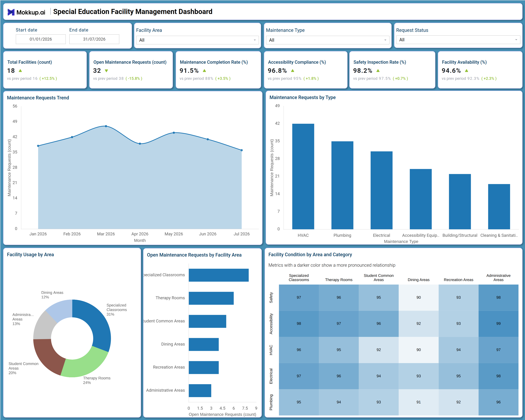Click the Specialized Classrooms horizontal bar
This screenshot has width=525, height=420.
pyautogui.click(x=219, y=275)
